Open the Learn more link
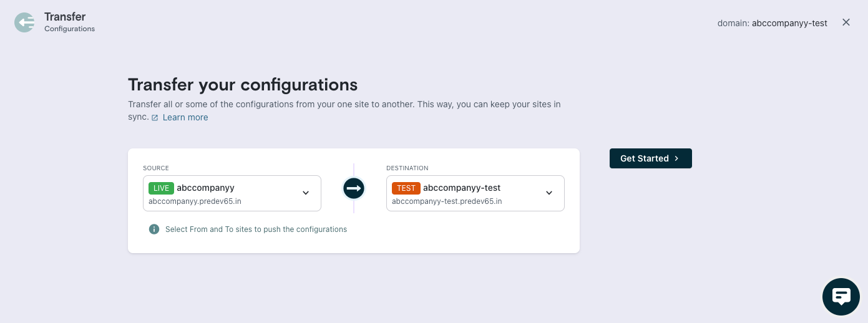The image size is (868, 323). click(x=185, y=117)
